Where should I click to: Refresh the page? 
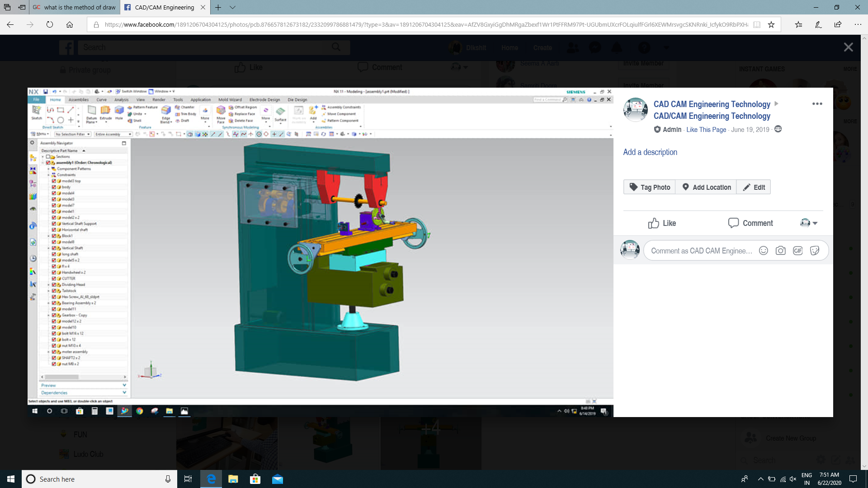tap(50, 25)
